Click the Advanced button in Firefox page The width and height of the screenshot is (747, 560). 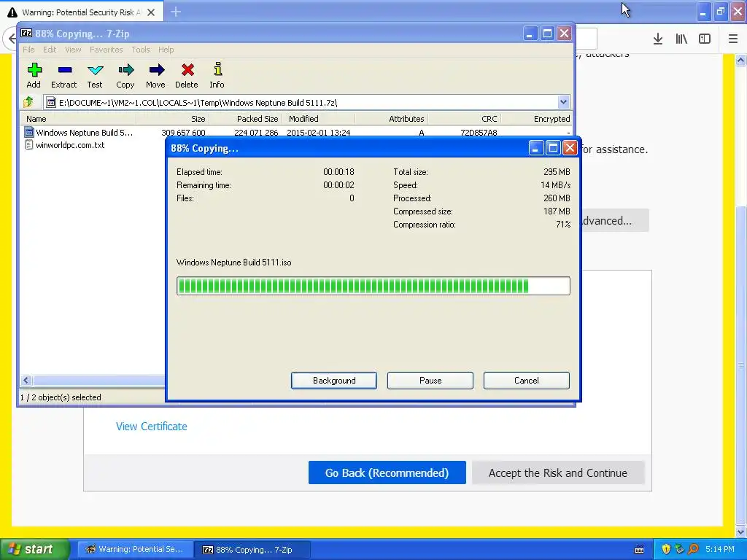pyautogui.click(x=614, y=220)
